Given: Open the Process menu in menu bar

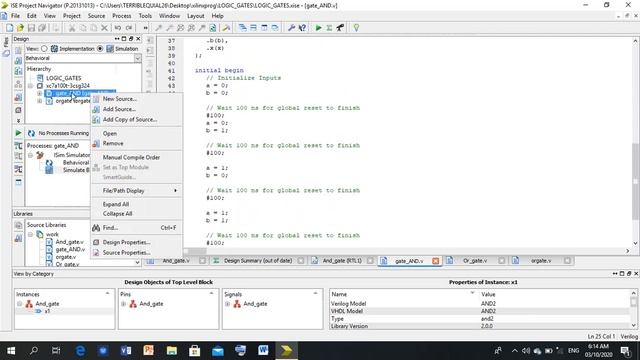Looking at the screenshot, I should [x=122, y=16].
